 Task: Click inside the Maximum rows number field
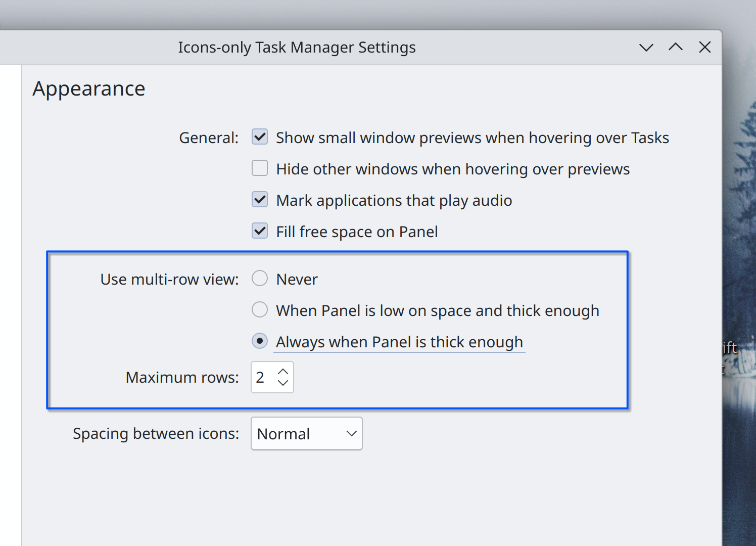262,377
